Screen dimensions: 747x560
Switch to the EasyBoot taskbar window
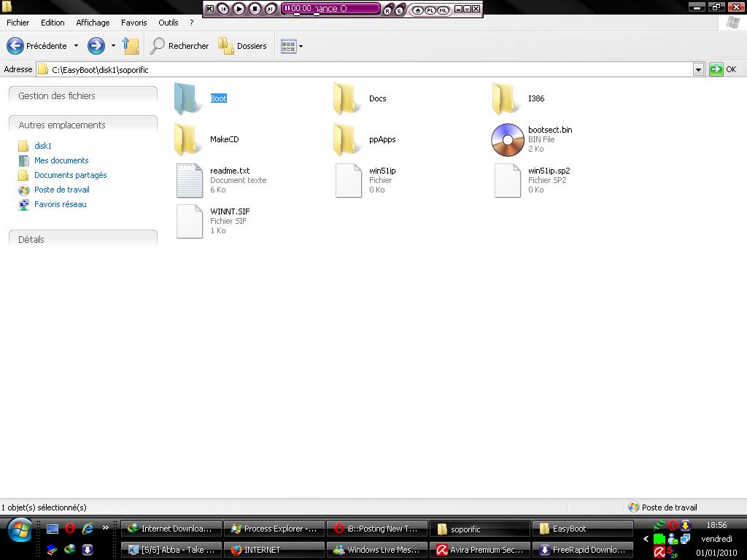pyautogui.click(x=583, y=529)
